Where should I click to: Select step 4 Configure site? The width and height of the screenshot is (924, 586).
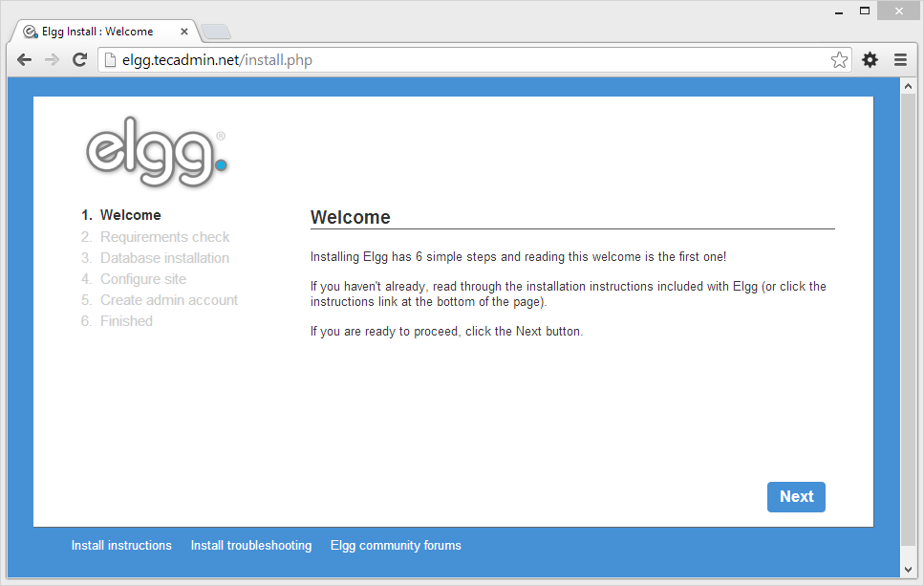click(x=134, y=279)
